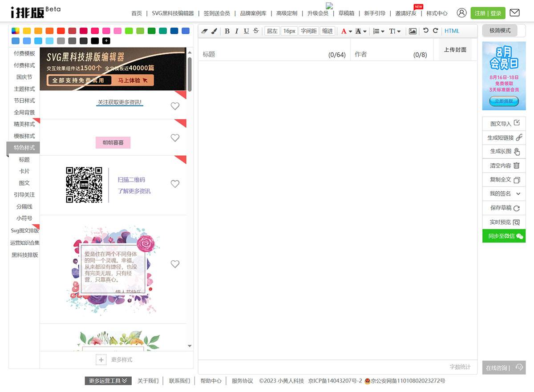Toggle italic text formatting

click(x=236, y=31)
